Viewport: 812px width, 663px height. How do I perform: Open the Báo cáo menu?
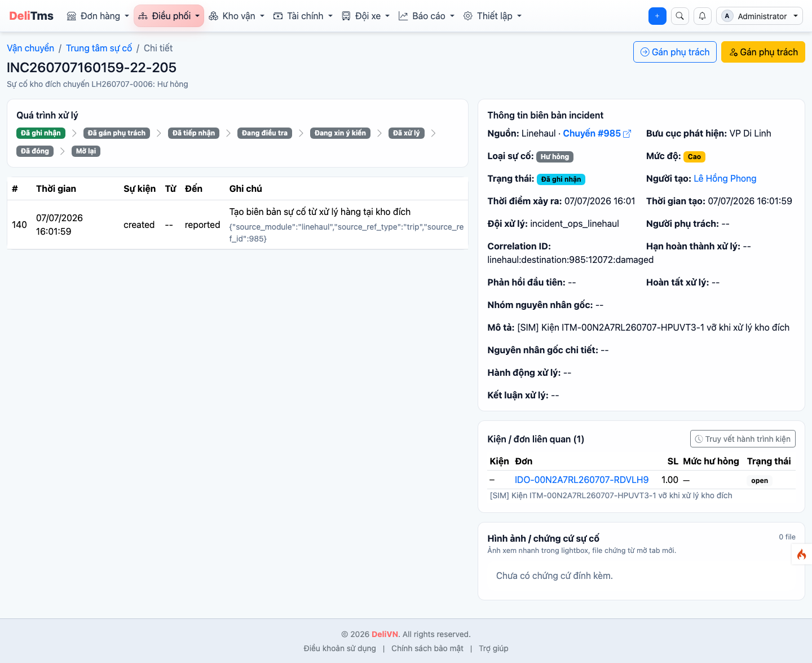(x=426, y=16)
